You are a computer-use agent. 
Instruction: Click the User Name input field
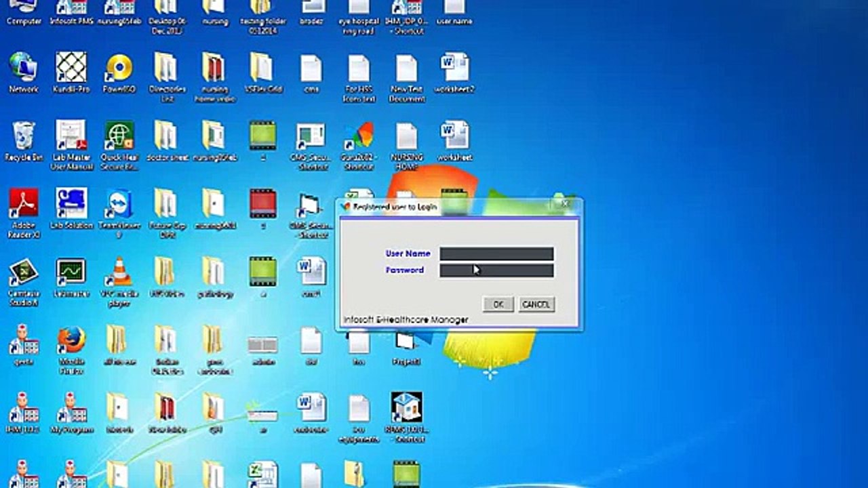coord(496,254)
